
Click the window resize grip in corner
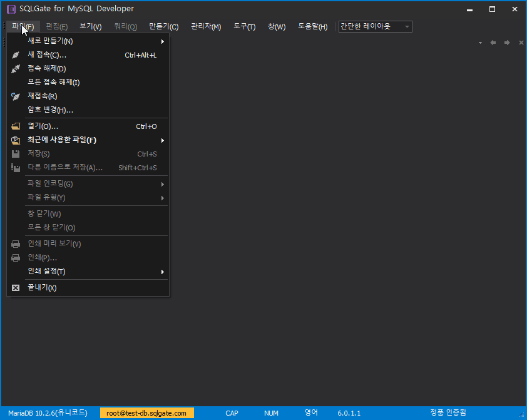[522, 415]
